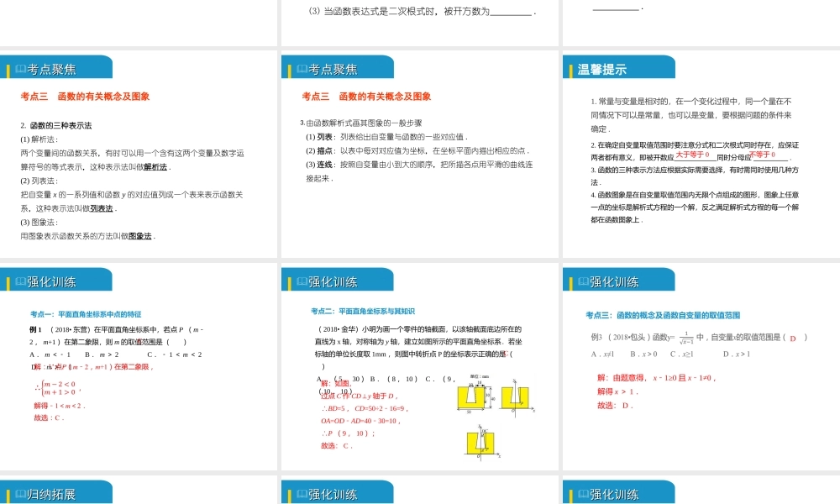Click the line (1) 解析法:
Viewport: 840px width, 504px height.
pos(39,139)
